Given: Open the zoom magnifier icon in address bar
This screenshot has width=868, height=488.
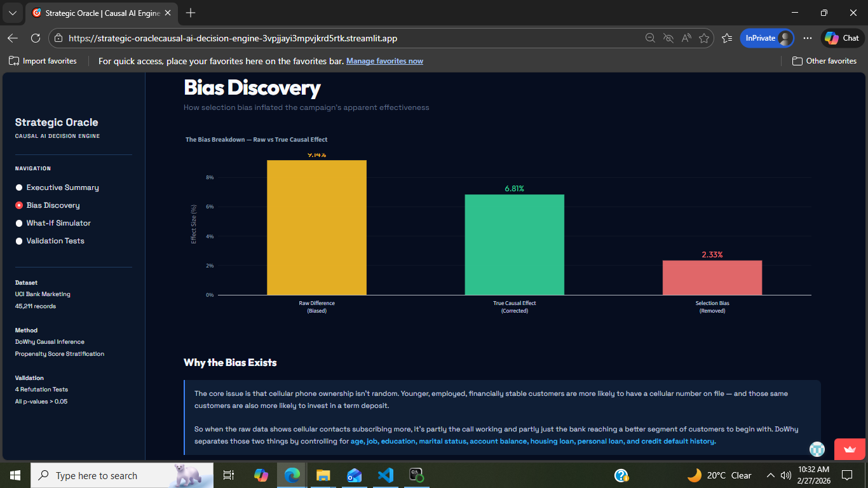Looking at the screenshot, I should click(x=650, y=38).
